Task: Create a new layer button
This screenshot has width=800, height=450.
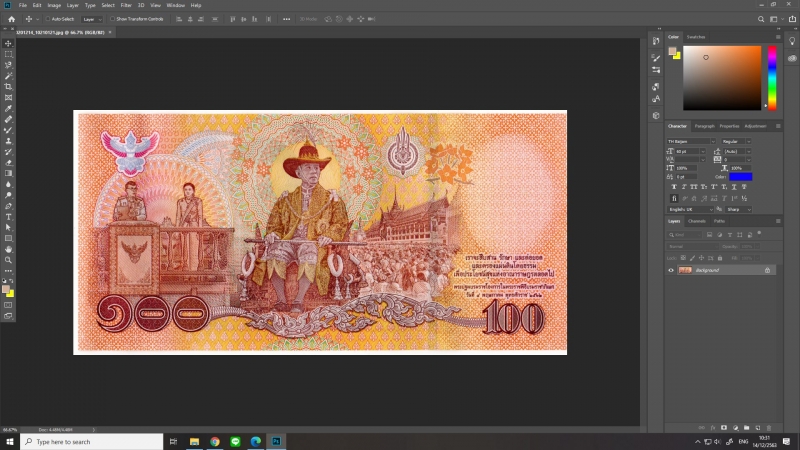Action: point(758,428)
